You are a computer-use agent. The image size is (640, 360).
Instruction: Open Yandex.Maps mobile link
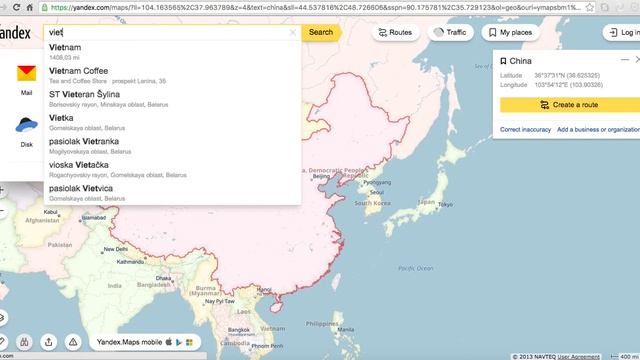point(129,342)
